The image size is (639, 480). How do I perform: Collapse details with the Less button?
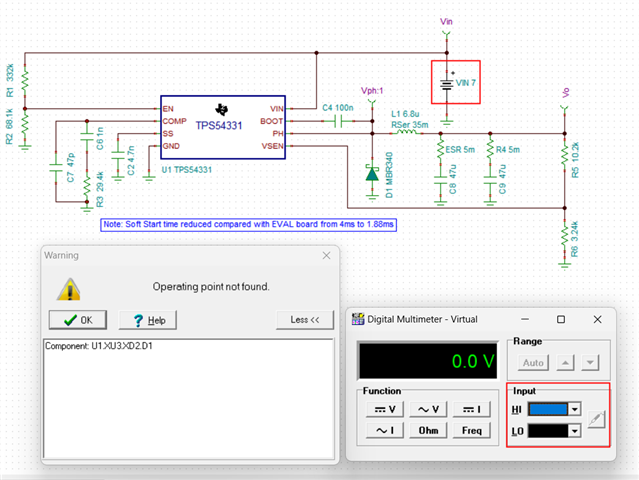(305, 320)
